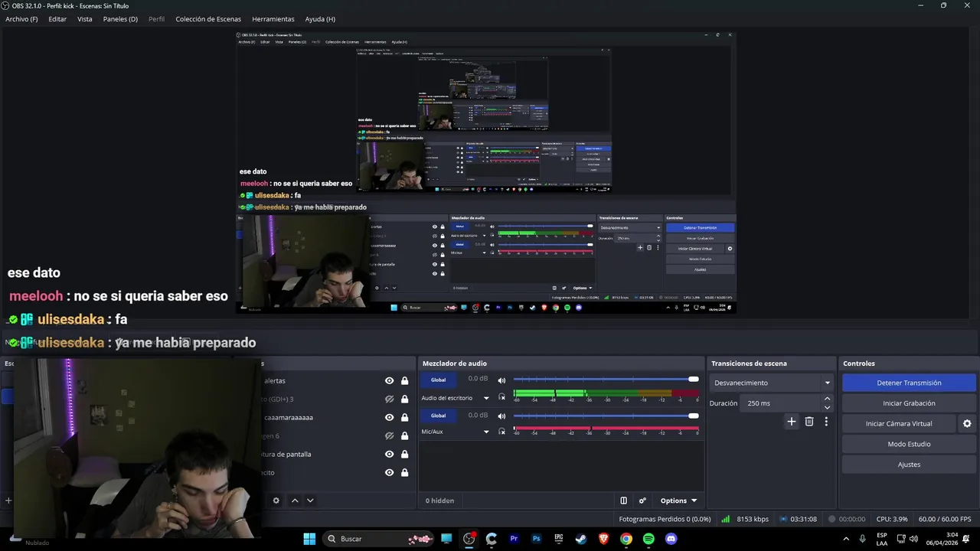Hide the 'cito' source
This screenshot has width=980, height=551.
point(390,472)
